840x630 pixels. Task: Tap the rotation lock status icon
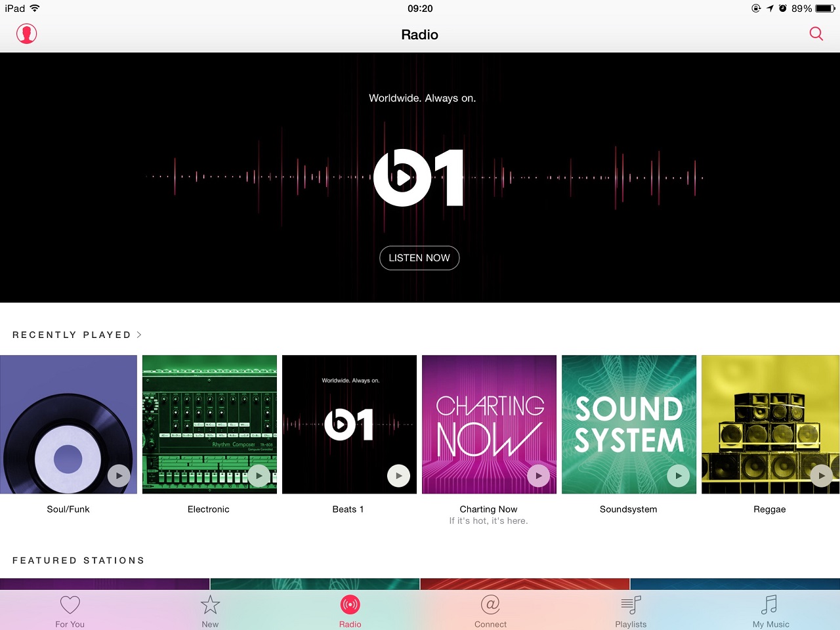coord(756,9)
